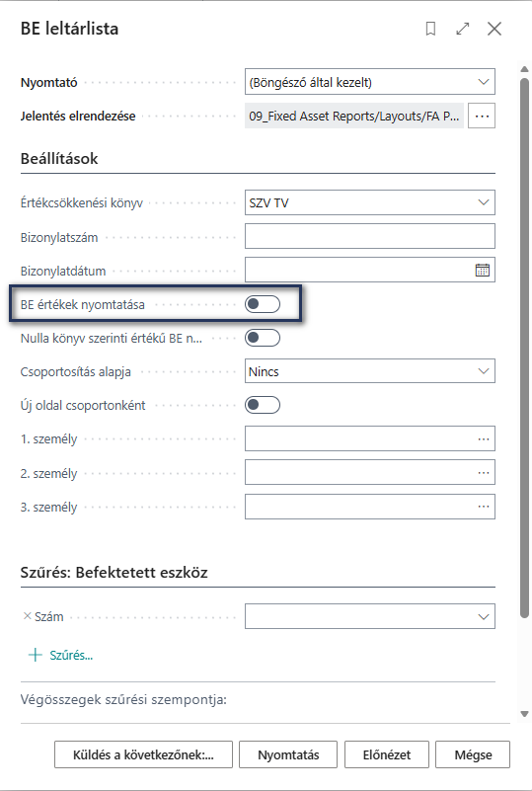Expand the Értékcsökkenési könyv dropdown
The width and height of the screenshot is (532, 791).
click(x=369, y=202)
